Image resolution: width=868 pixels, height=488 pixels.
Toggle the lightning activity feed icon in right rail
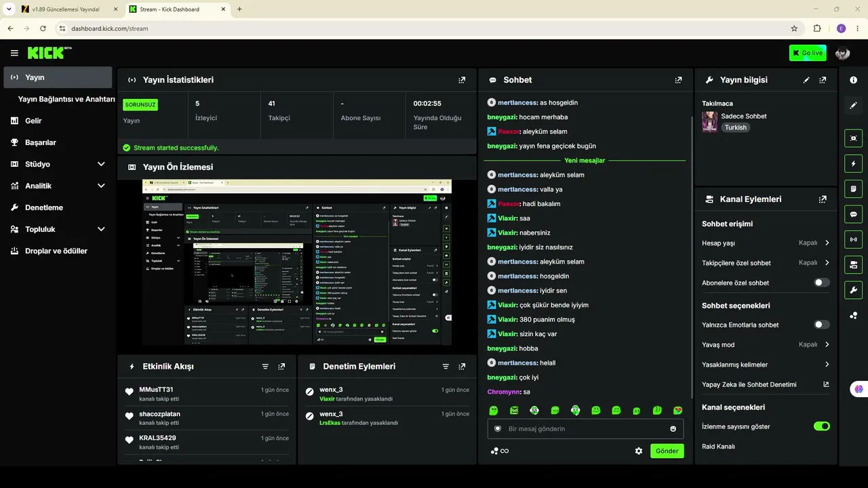click(853, 163)
